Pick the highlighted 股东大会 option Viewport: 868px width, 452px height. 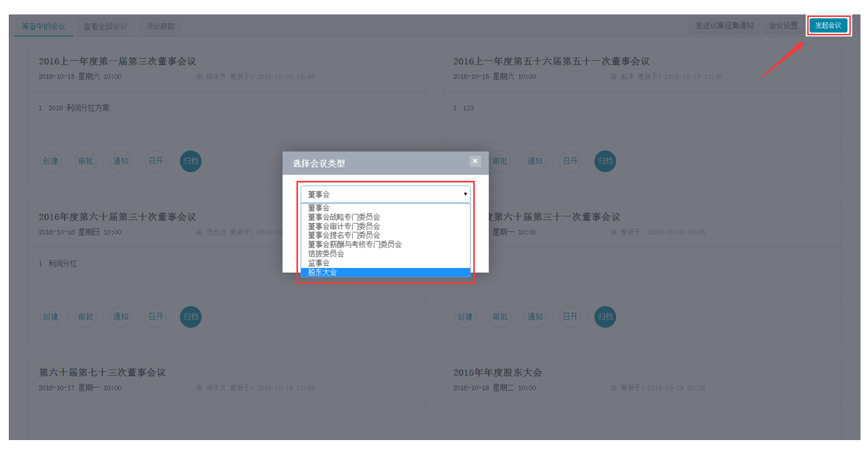click(386, 272)
